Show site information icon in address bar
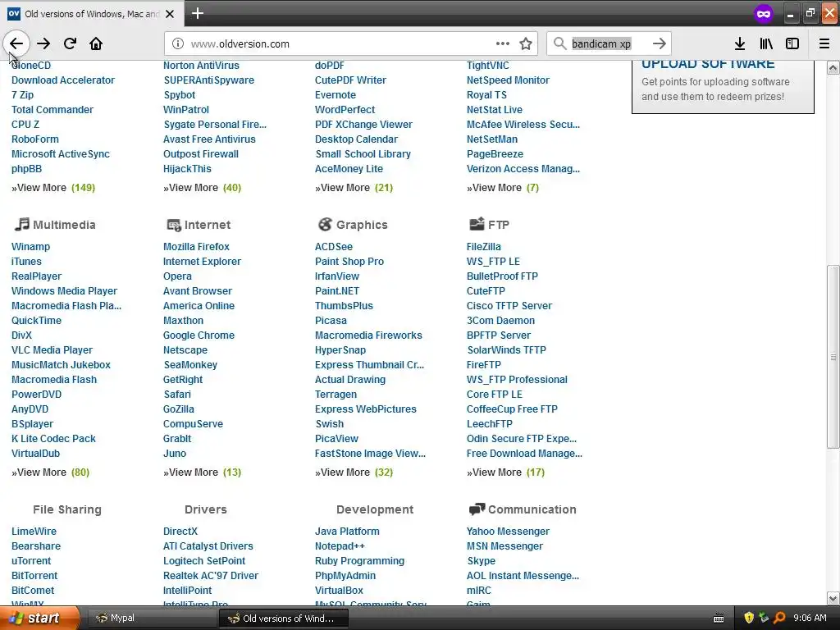840x630 pixels. 178,43
